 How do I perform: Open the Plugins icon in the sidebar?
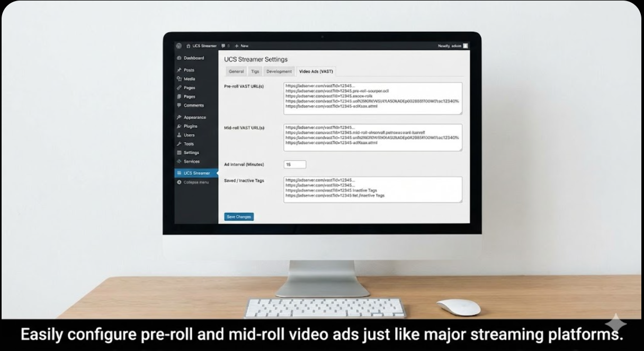coord(179,127)
